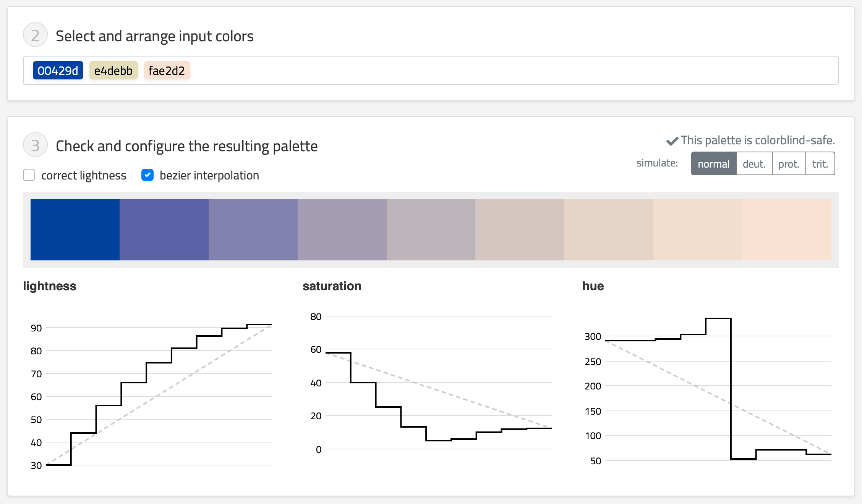Click the hue chart heading
Image resolution: width=862 pixels, height=504 pixels.
tap(593, 286)
